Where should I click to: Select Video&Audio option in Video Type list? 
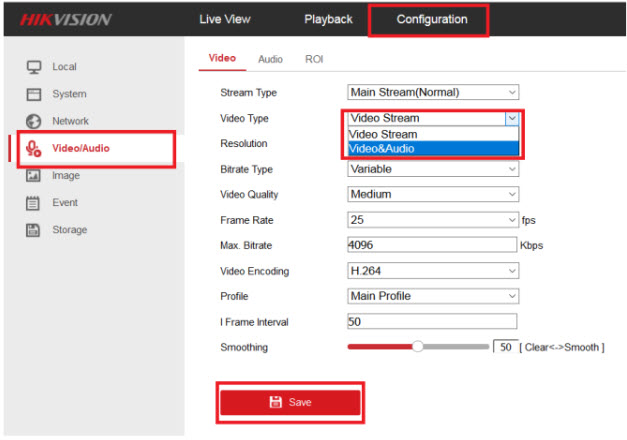433,149
